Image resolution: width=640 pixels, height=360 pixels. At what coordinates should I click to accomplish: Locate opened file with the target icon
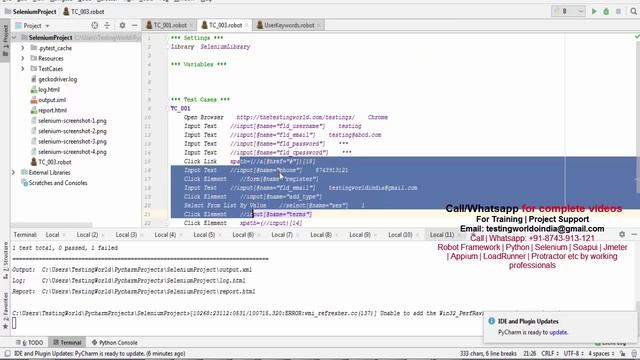tap(95, 25)
